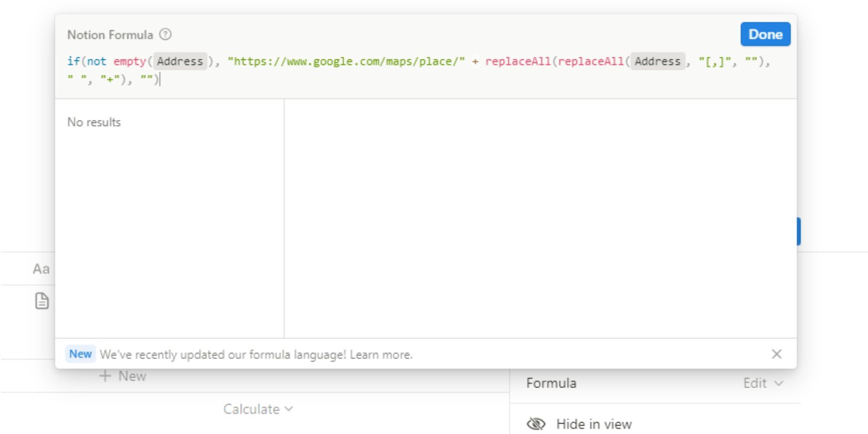Click the if keyword in formula
This screenshot has height=434, width=868.
click(73, 61)
